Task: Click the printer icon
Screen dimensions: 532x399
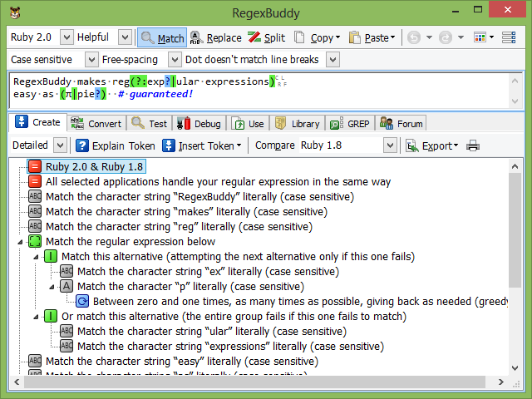Action: pyautogui.click(x=473, y=146)
